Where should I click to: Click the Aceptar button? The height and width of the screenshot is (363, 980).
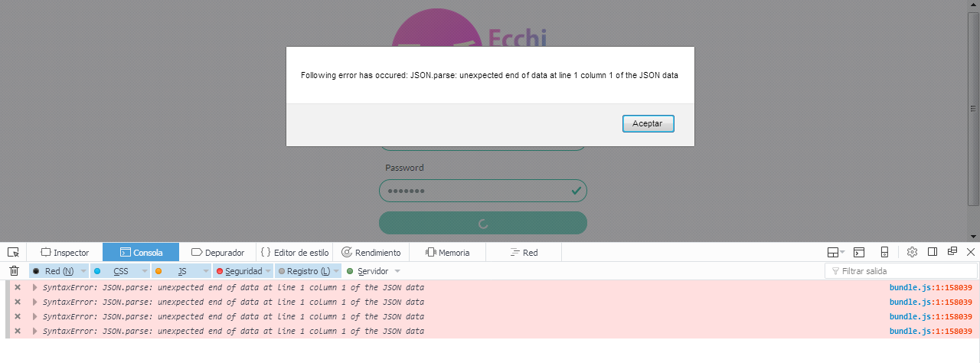(x=648, y=123)
